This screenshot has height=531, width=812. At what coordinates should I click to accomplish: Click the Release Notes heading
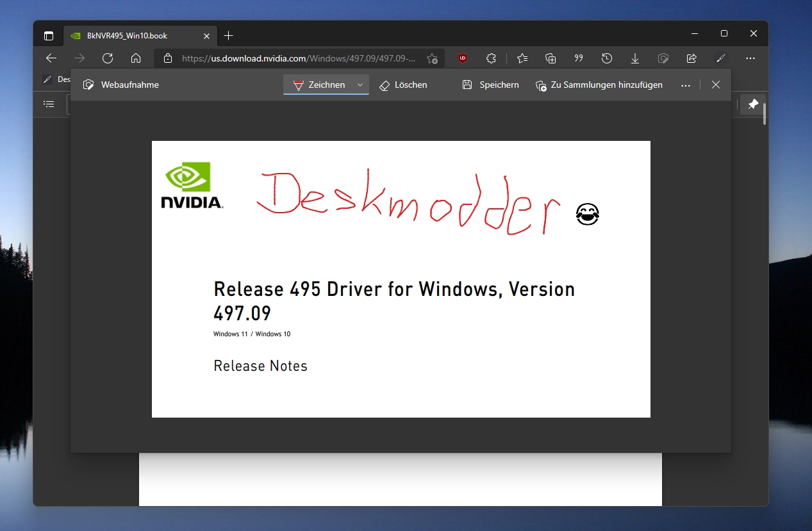pos(260,366)
